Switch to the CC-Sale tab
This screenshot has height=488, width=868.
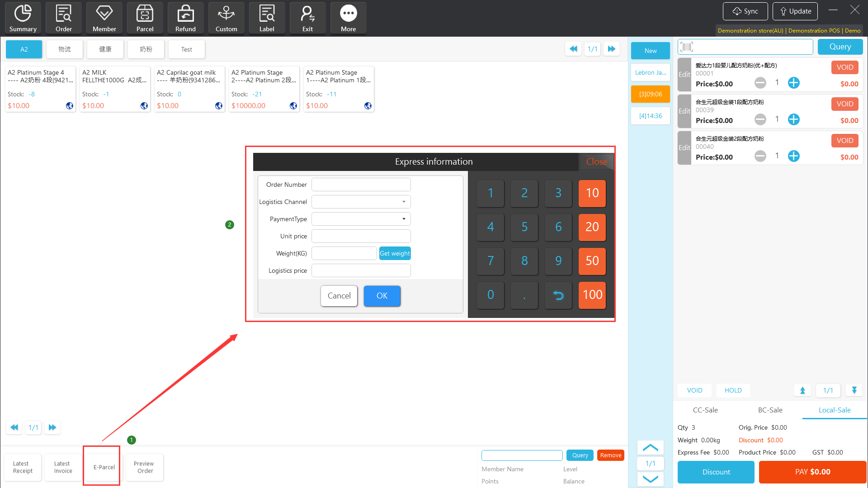click(705, 410)
